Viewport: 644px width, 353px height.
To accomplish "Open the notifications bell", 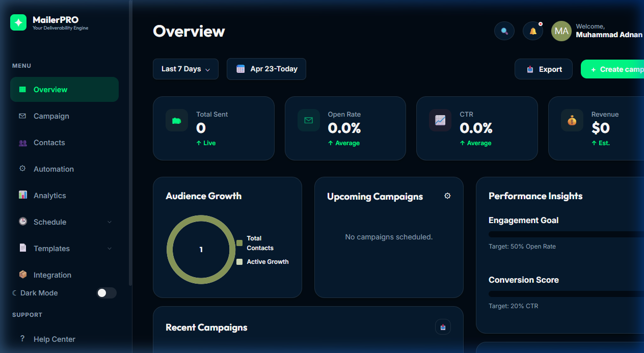I will (x=532, y=31).
